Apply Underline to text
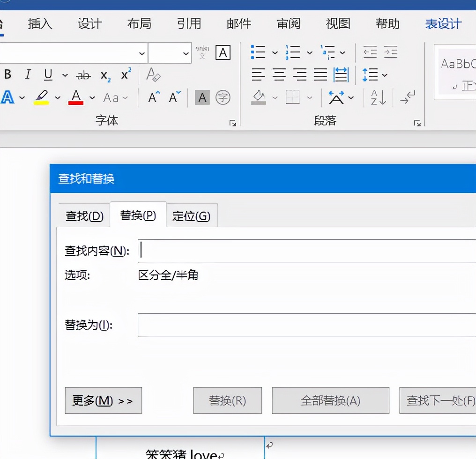476x459 pixels. pos(48,74)
